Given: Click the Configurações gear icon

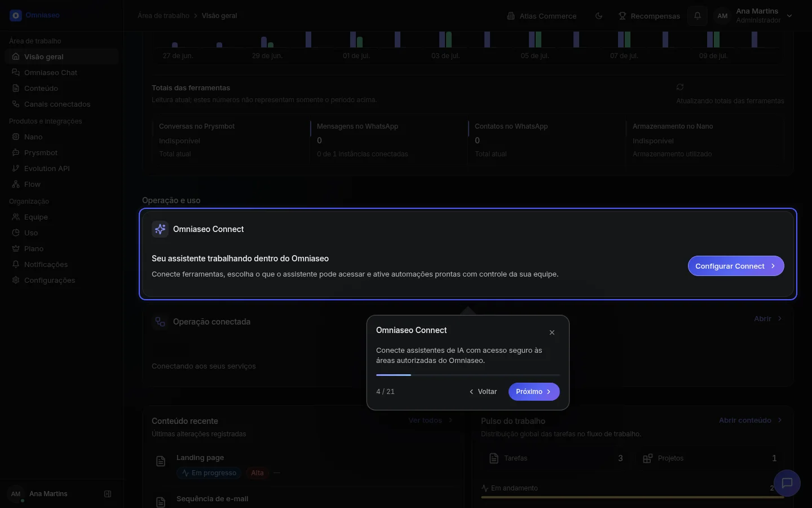Looking at the screenshot, I should click(16, 280).
